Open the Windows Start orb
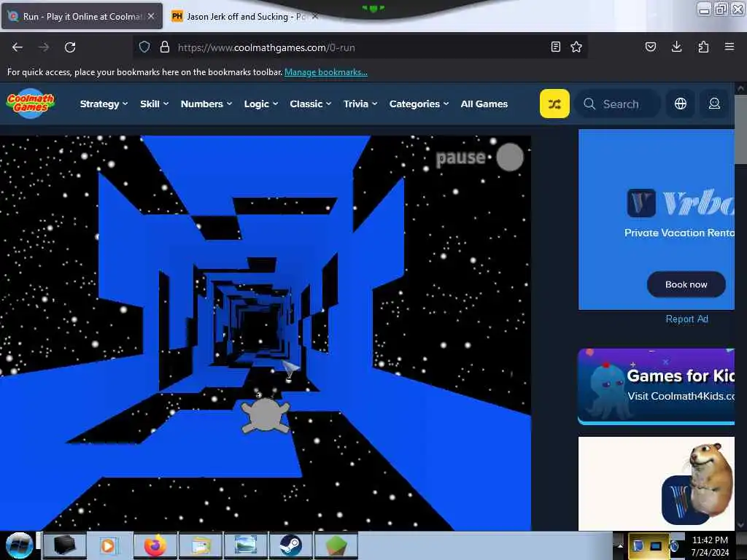This screenshot has width=747, height=560. pyautogui.click(x=19, y=545)
